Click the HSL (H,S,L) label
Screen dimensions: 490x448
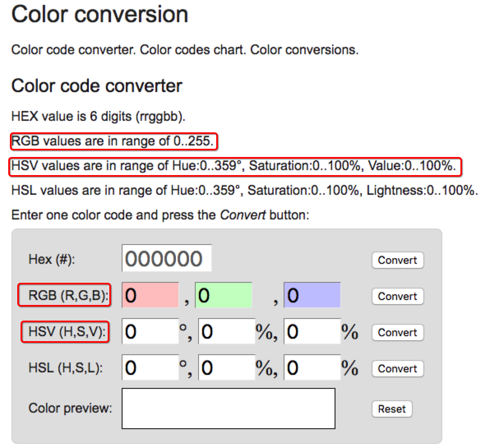click(66, 368)
